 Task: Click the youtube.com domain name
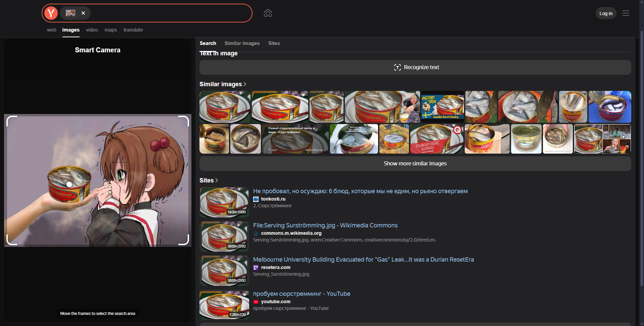tap(276, 302)
